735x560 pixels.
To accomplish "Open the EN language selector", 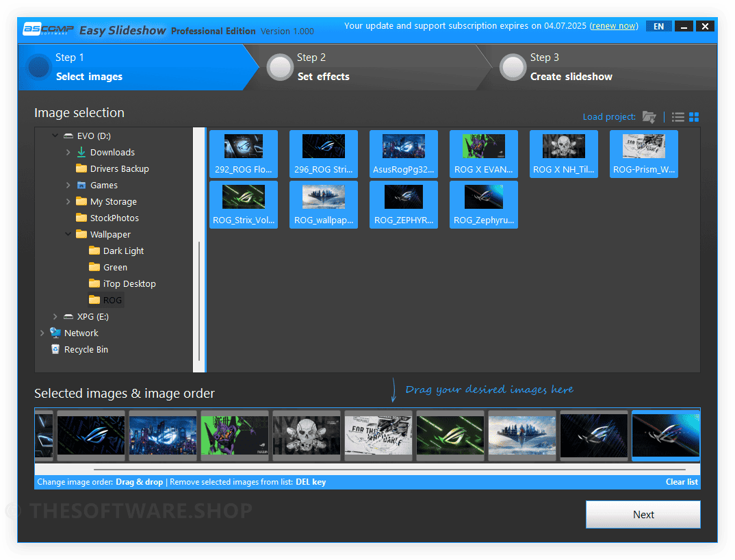I will [658, 26].
